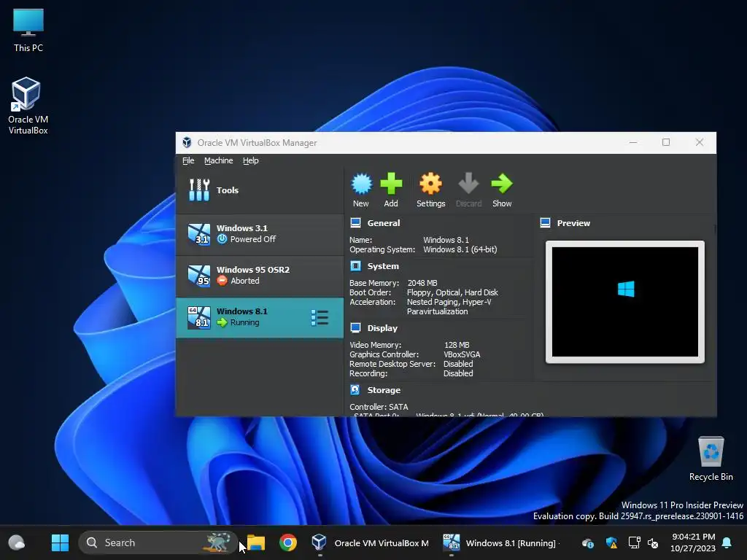Click the Controller: SATA storage line
The width and height of the screenshot is (747, 560).
tap(379, 407)
